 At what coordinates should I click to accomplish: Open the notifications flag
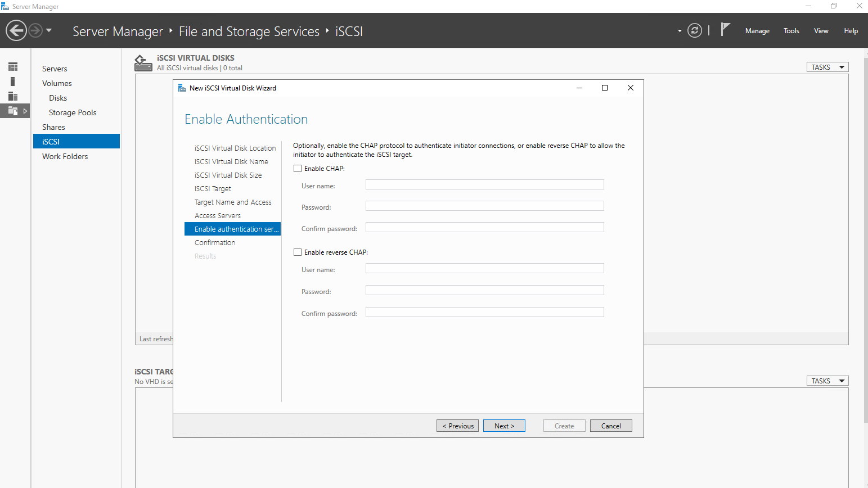point(725,29)
